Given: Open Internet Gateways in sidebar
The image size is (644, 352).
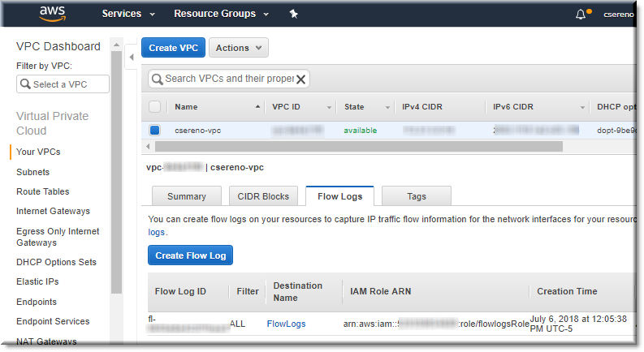Looking at the screenshot, I should (x=53, y=211).
